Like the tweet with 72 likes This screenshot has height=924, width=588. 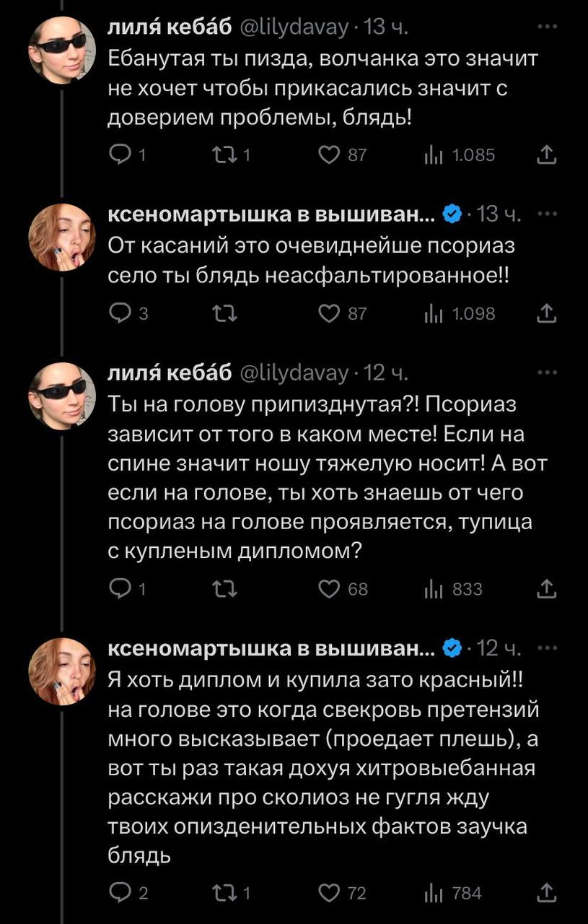330,894
